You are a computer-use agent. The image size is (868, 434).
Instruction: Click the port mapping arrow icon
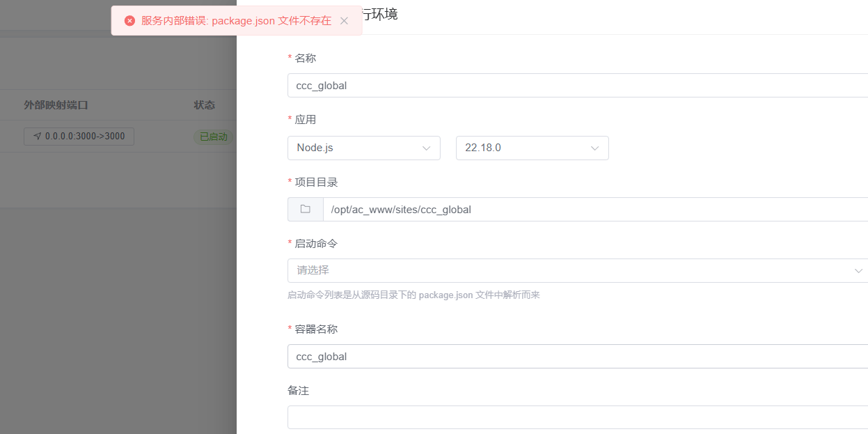pyautogui.click(x=37, y=137)
